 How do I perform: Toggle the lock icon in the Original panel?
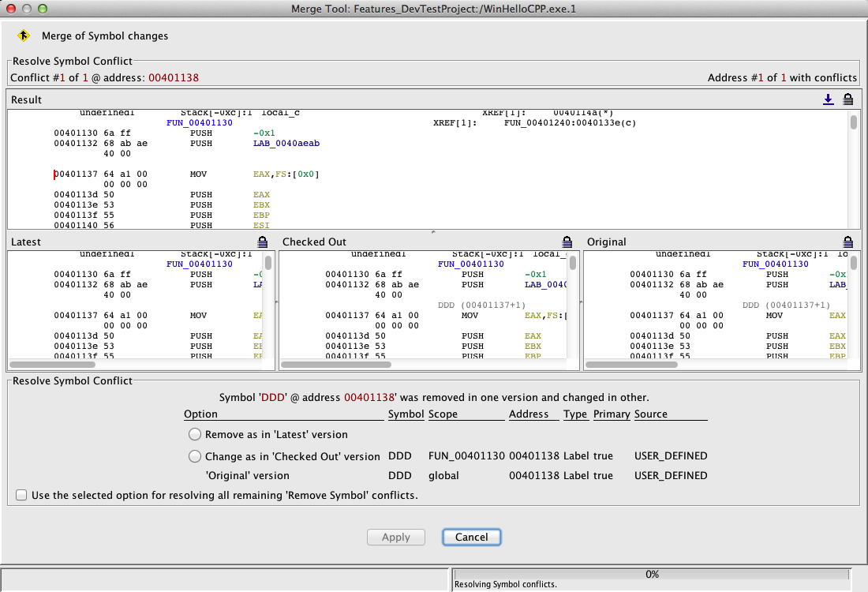point(848,242)
